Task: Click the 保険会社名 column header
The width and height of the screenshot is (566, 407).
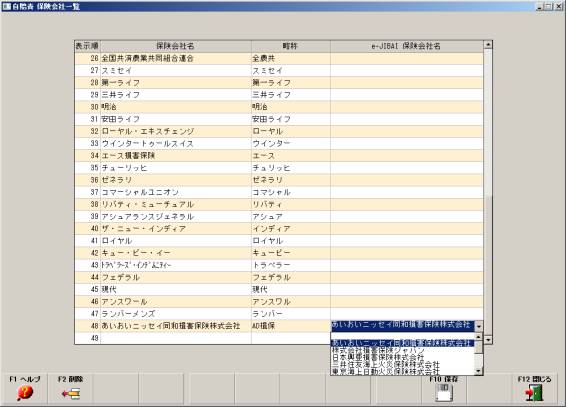Action: [175, 46]
